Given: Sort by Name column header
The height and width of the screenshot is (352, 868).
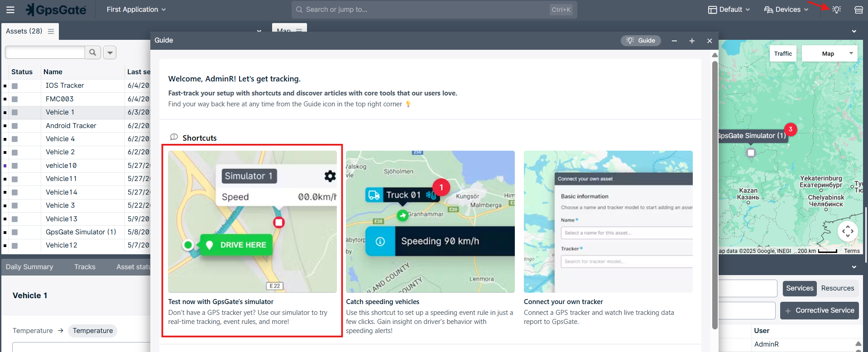Looking at the screenshot, I should click(53, 72).
